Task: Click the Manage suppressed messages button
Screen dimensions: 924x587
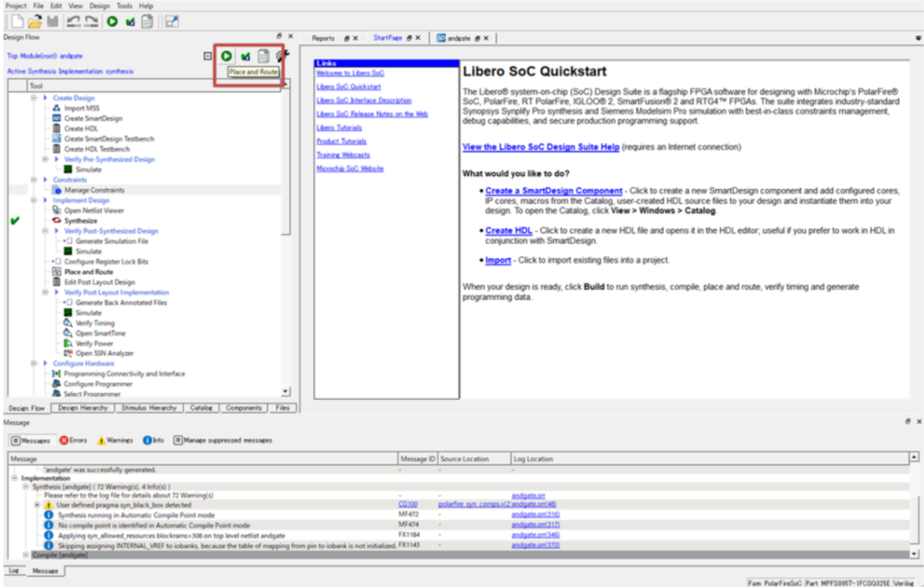Action: 223,441
